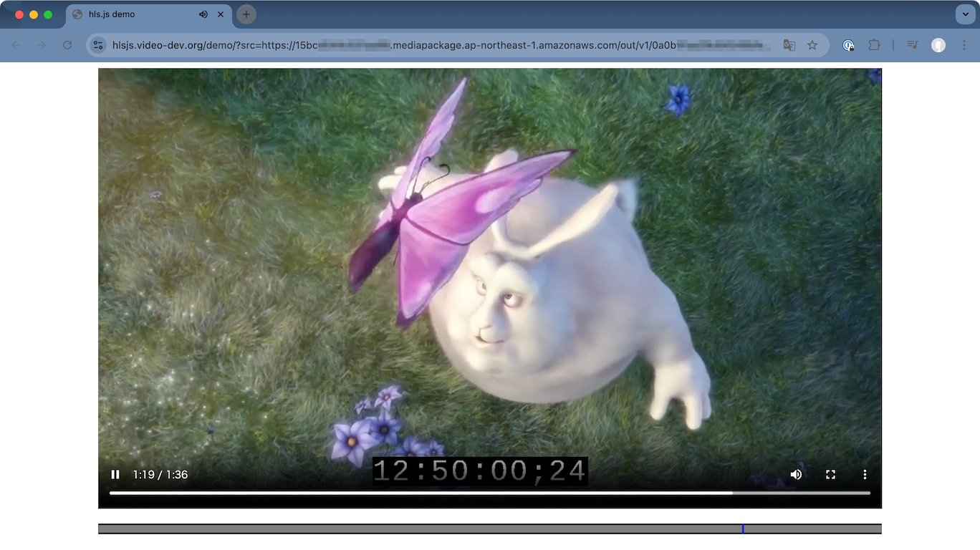Expand the tab search dropdown
980x550 pixels.
click(x=965, y=14)
